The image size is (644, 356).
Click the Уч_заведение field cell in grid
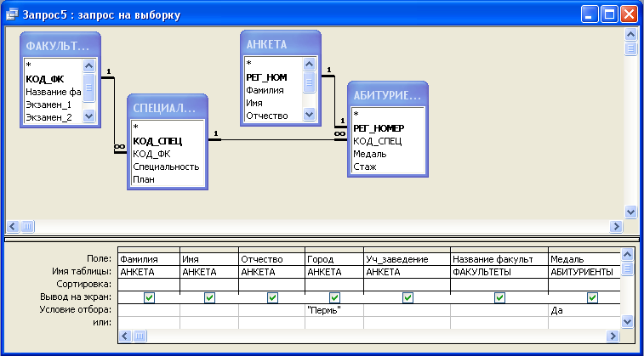tap(407, 259)
